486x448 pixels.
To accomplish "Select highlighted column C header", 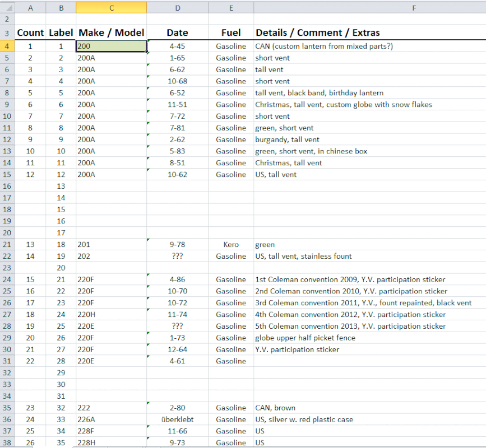I will click(112, 8).
